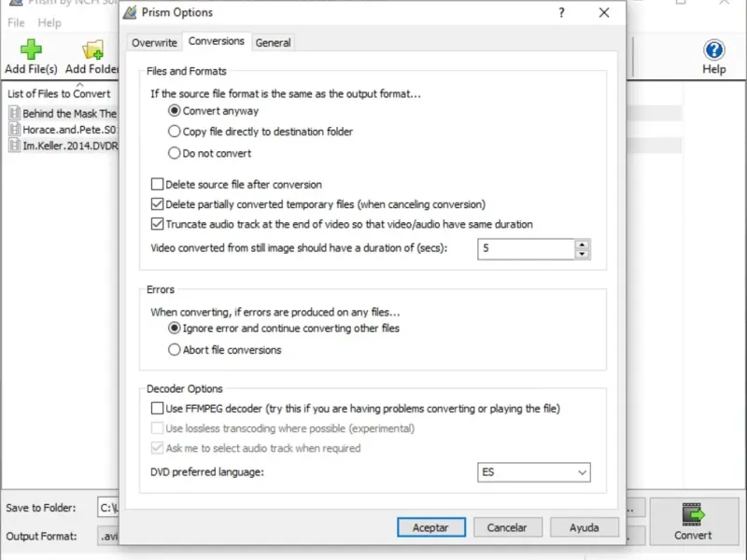Click the Add File(s) green plus icon
Image resolution: width=747 pixels, height=560 pixels.
click(x=31, y=49)
